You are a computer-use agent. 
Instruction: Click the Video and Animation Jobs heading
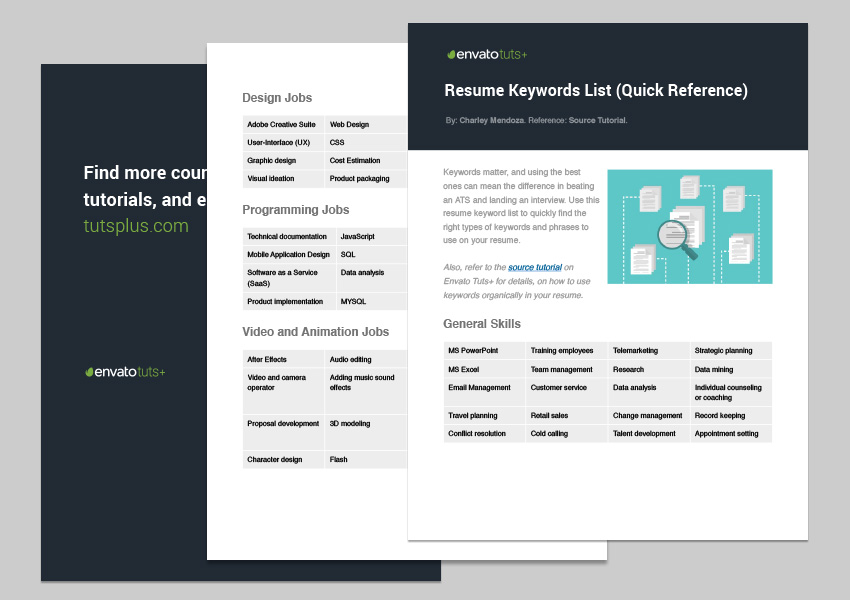pos(315,332)
